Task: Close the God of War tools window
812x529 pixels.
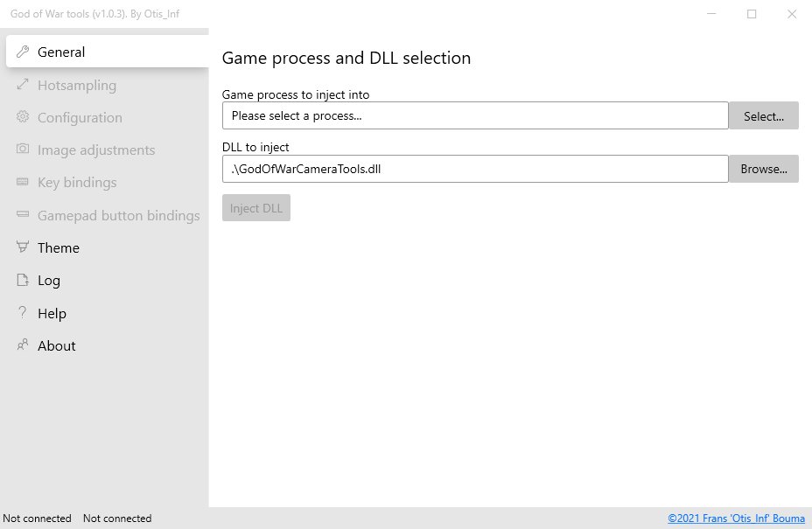Action: click(792, 14)
